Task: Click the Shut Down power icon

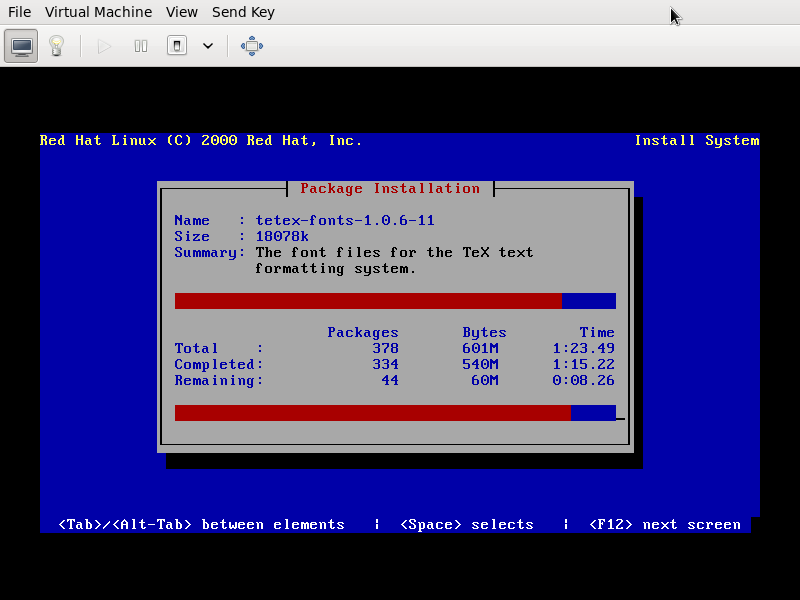Action: [x=177, y=46]
